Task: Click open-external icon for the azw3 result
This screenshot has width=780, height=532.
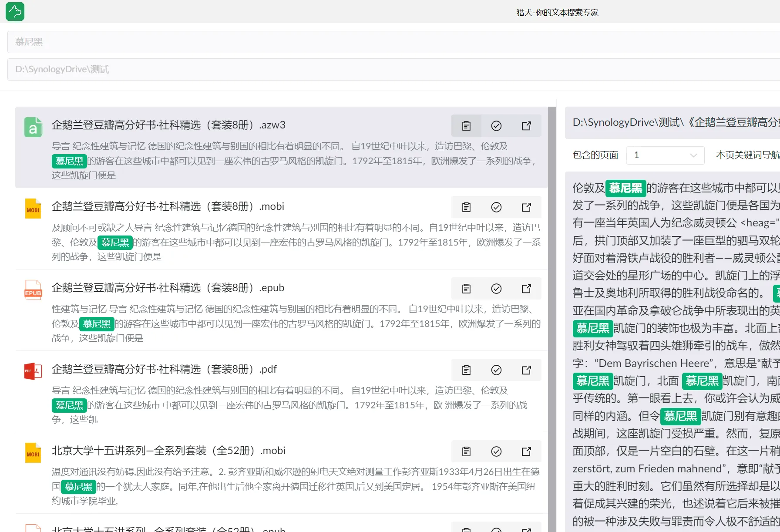Action: click(526, 126)
